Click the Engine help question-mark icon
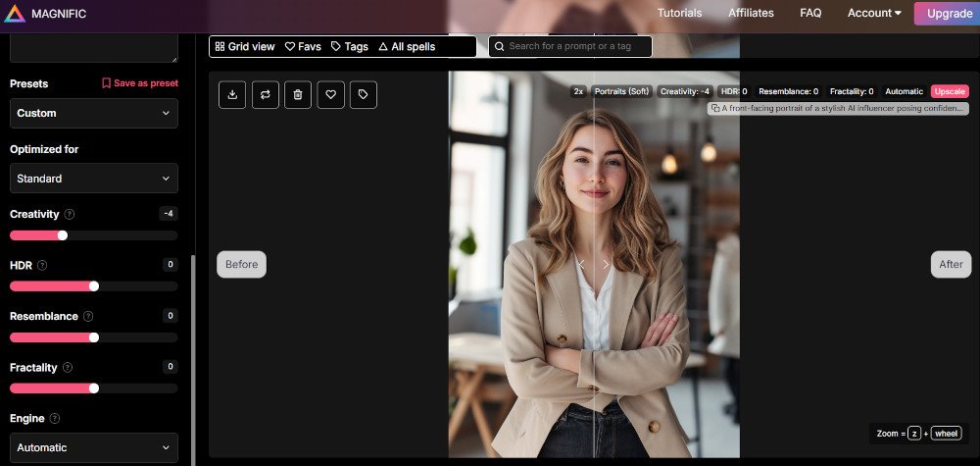The image size is (980, 466). click(55, 418)
